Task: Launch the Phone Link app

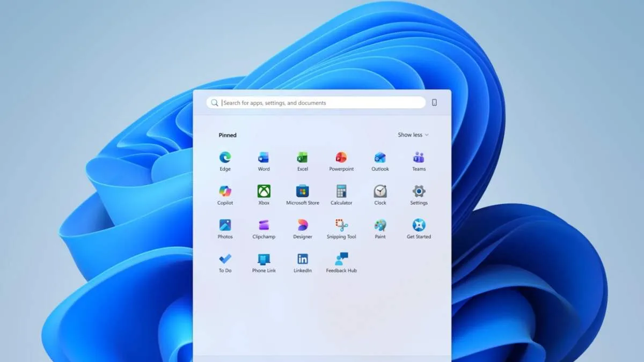Action: [264, 263]
